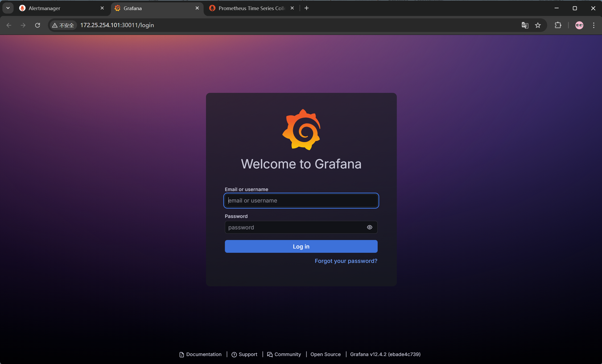Click the Grafana logo on login card
The height and width of the screenshot is (364, 602).
tap(301, 130)
